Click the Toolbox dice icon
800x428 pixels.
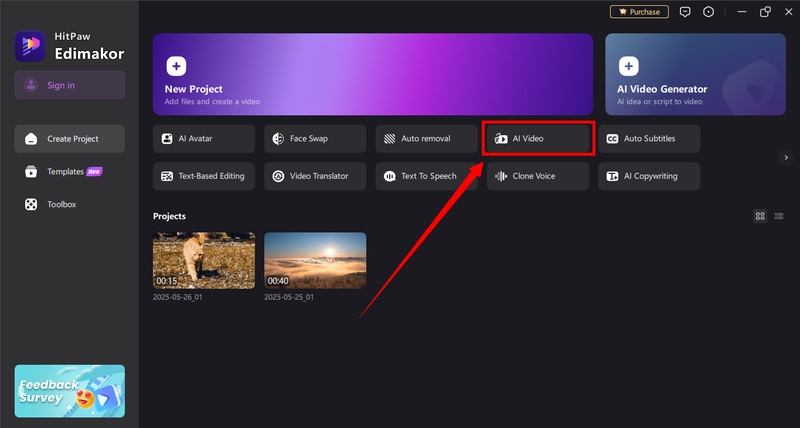pos(31,205)
